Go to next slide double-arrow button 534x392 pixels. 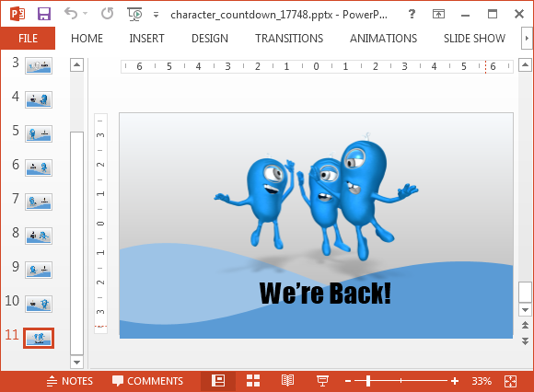tap(525, 341)
